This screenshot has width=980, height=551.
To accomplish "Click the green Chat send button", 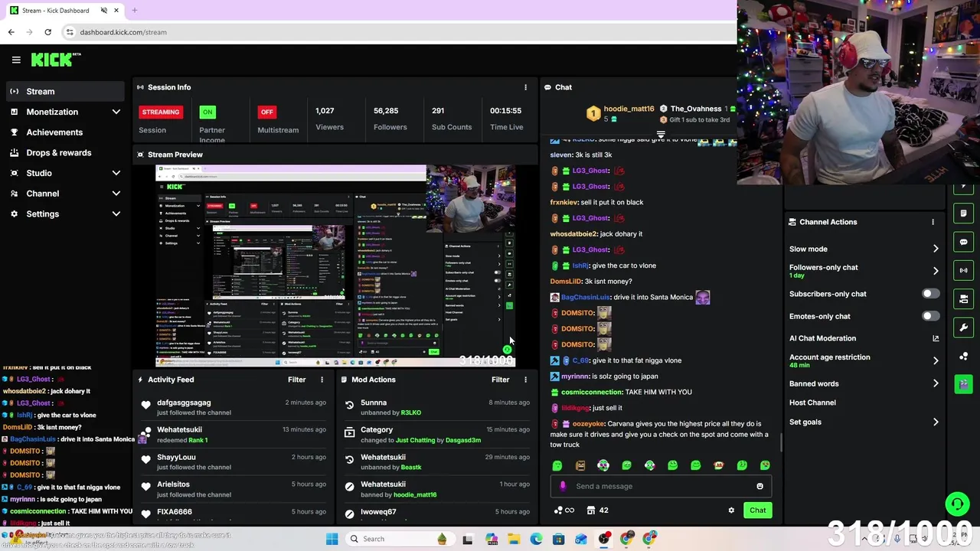I will (757, 510).
